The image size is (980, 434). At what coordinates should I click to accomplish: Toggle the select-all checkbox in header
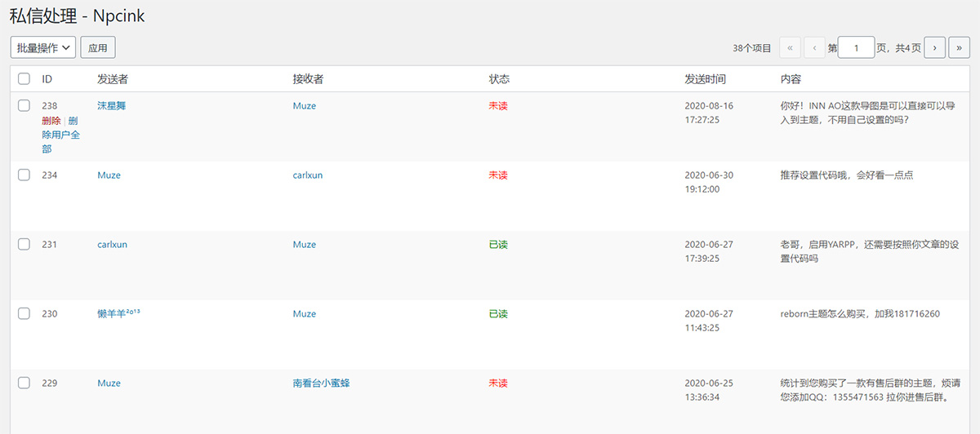click(x=24, y=79)
